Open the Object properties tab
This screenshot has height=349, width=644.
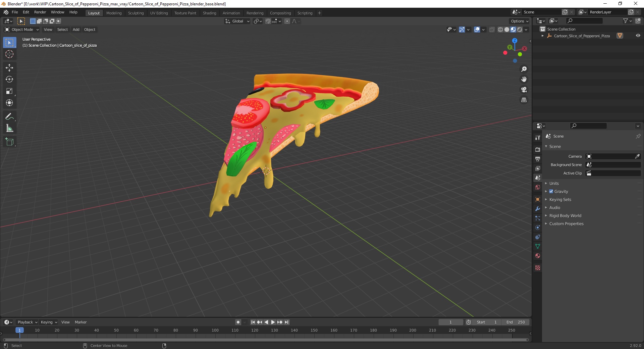(538, 199)
